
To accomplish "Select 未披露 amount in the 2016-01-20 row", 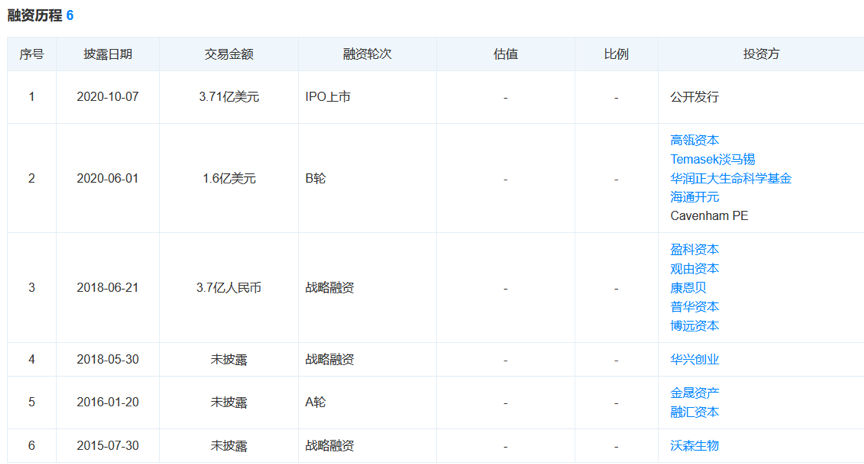I will pos(229,402).
